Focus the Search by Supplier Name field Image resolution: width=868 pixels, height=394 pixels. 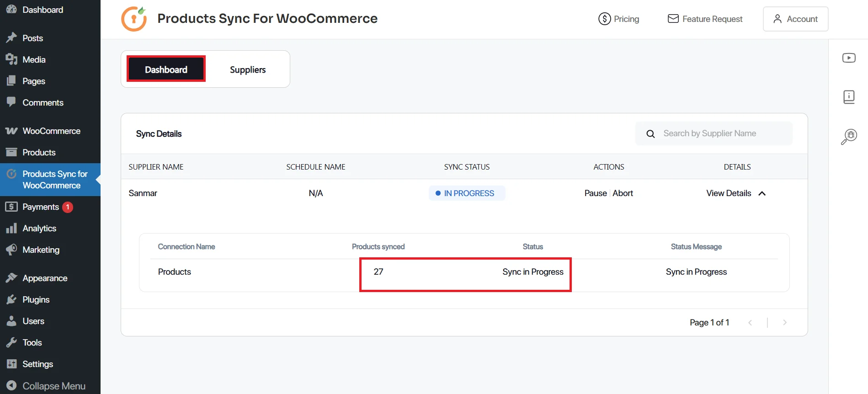tap(714, 133)
